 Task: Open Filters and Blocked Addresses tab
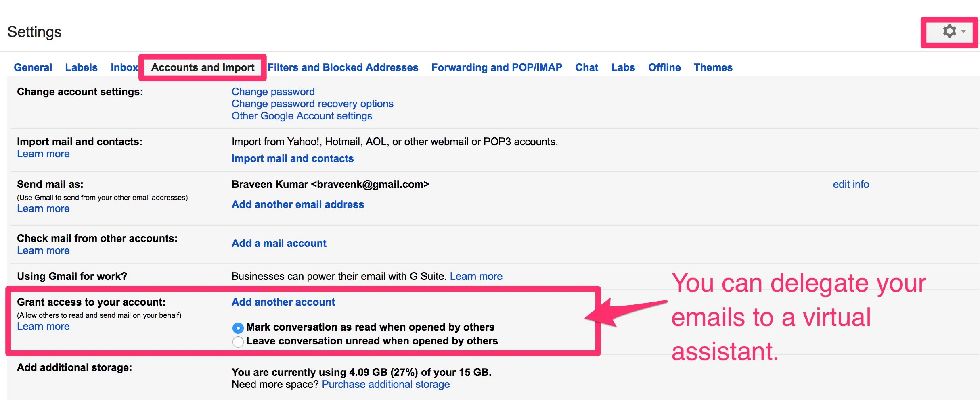tap(343, 67)
